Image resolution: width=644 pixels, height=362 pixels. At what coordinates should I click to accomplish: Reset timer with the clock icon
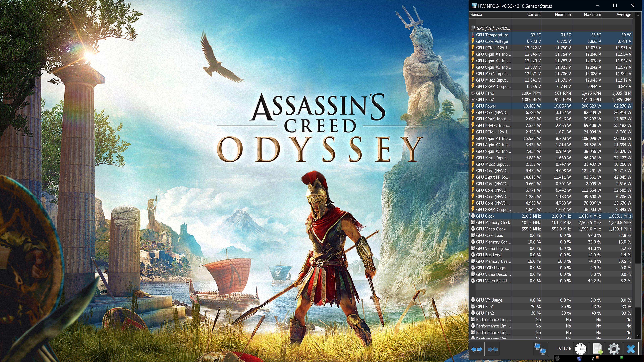(580, 349)
